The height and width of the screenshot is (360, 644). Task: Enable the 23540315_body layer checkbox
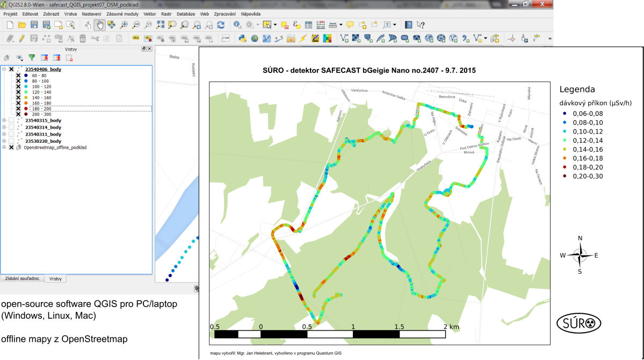pyautogui.click(x=11, y=121)
